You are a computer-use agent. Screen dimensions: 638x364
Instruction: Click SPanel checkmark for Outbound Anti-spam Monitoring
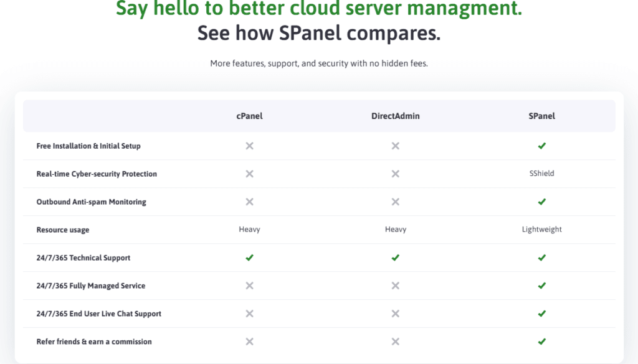(x=541, y=202)
